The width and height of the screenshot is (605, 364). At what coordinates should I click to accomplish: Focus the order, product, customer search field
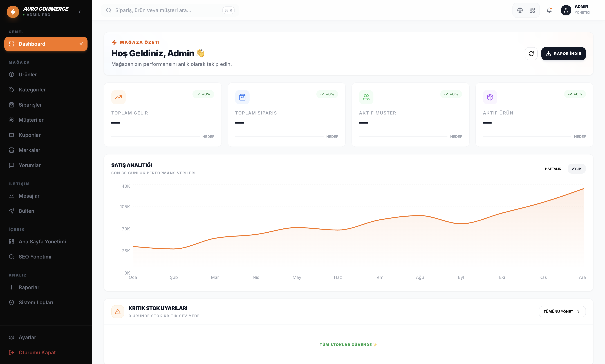point(170,10)
